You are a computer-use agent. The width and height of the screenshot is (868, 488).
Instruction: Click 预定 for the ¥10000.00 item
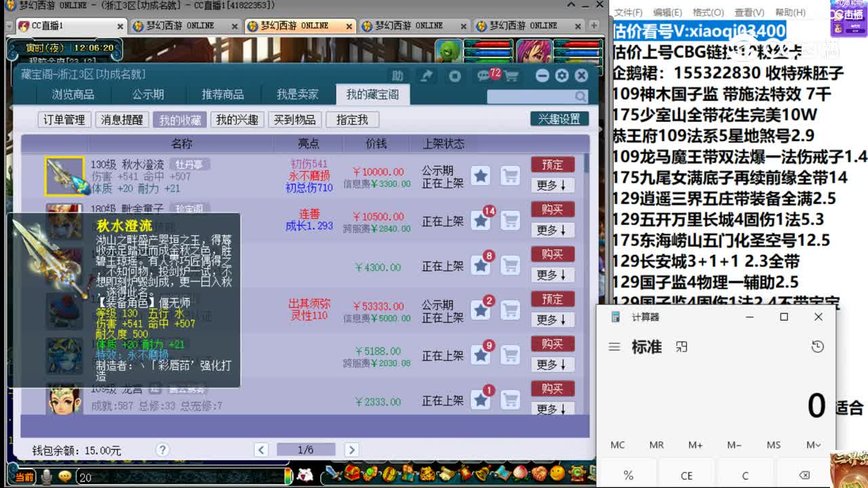point(553,165)
